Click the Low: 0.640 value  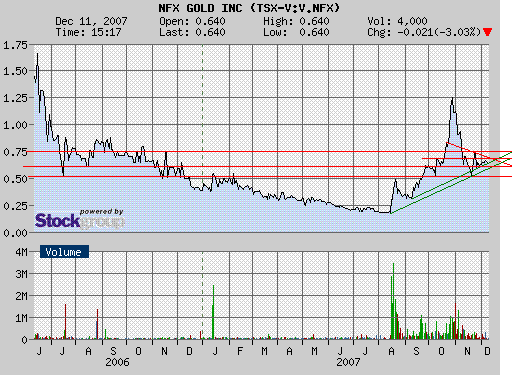296,32
